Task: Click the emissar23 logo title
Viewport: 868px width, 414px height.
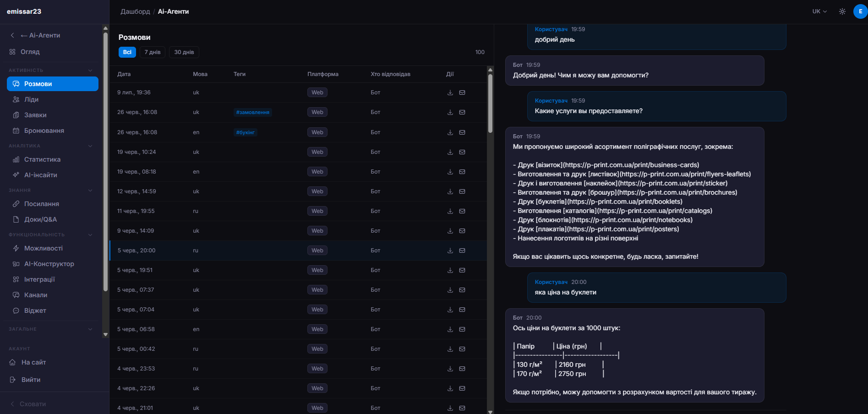Action: pyautogui.click(x=24, y=11)
